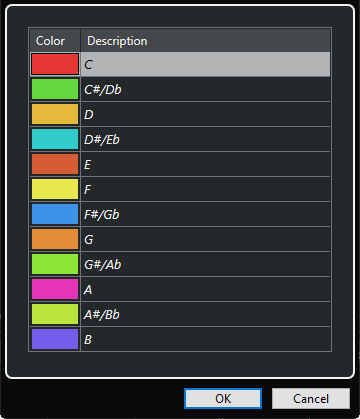Click the red color swatch for C
The height and width of the screenshot is (419, 360).
click(55, 64)
